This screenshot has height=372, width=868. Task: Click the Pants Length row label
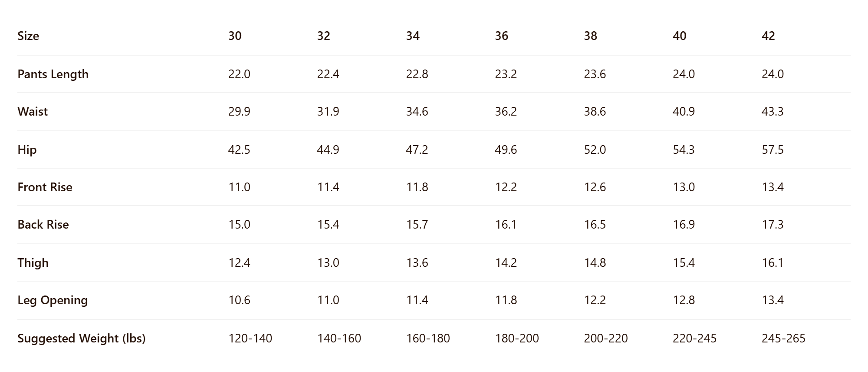tap(53, 74)
